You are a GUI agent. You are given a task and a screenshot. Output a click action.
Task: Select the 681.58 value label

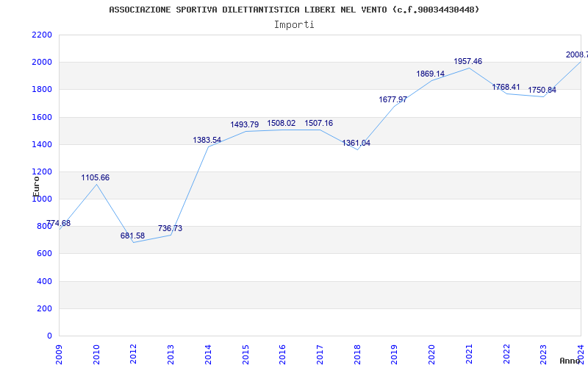(x=132, y=236)
